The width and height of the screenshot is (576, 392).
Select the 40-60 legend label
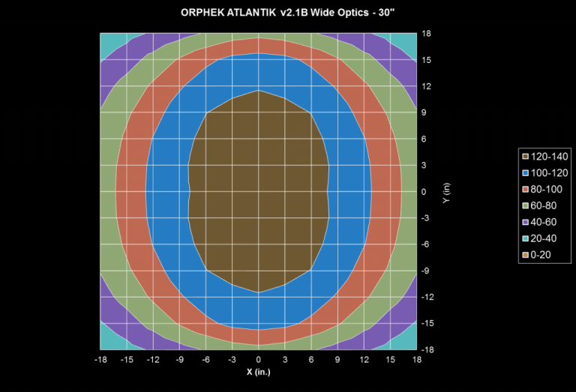point(543,222)
